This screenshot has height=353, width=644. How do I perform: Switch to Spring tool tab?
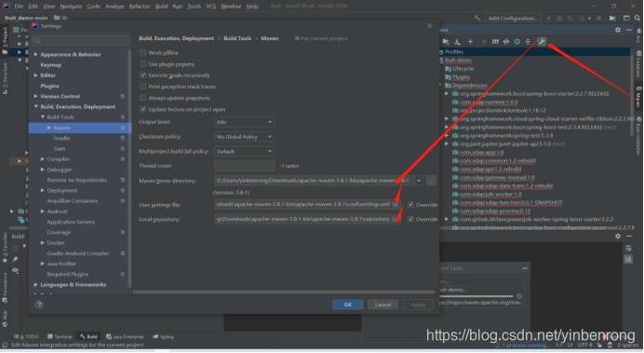coord(163,336)
